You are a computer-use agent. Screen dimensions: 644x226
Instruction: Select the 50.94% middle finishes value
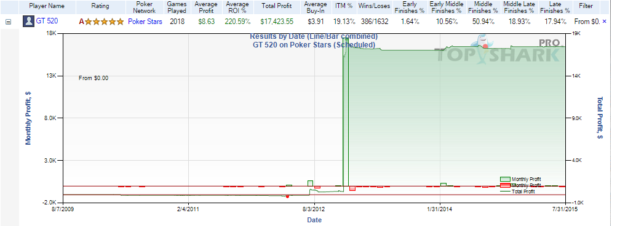point(483,22)
